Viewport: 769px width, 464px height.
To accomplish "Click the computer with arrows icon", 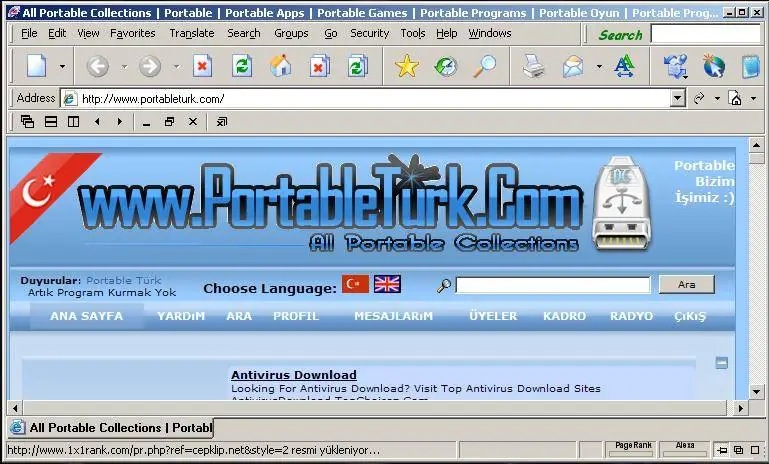I will point(675,66).
